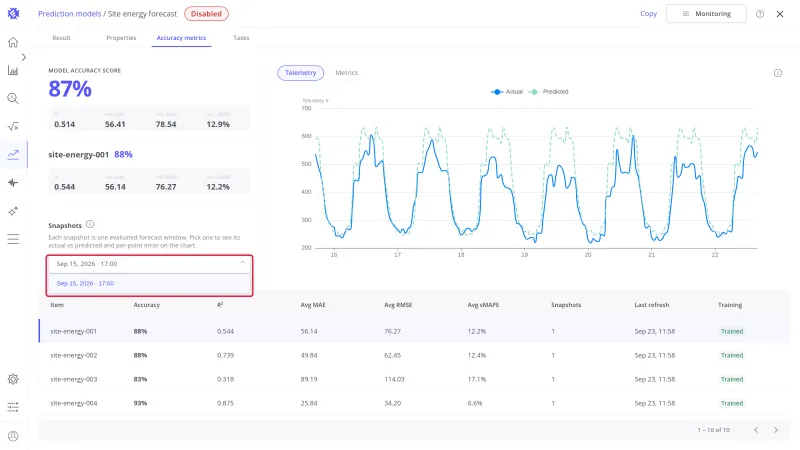Image resolution: width=800 pixels, height=450 pixels.
Task: Open the user profile icon
Action: click(13, 436)
